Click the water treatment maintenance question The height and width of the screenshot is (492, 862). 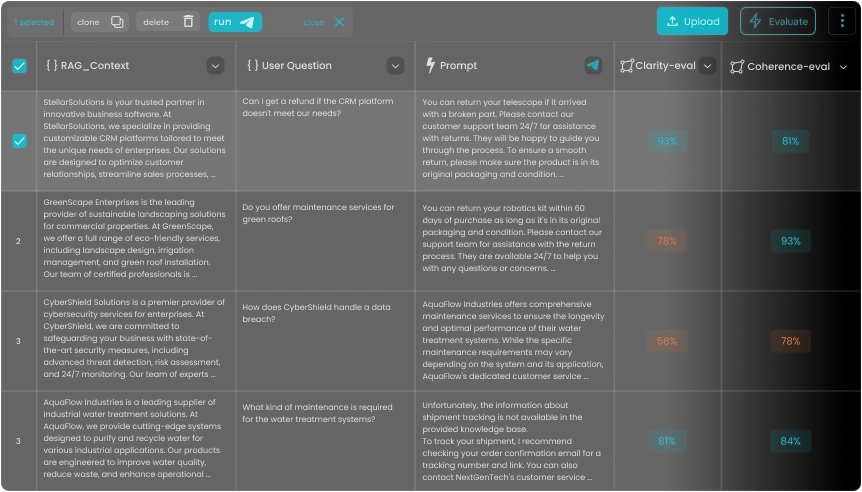[x=317, y=413]
